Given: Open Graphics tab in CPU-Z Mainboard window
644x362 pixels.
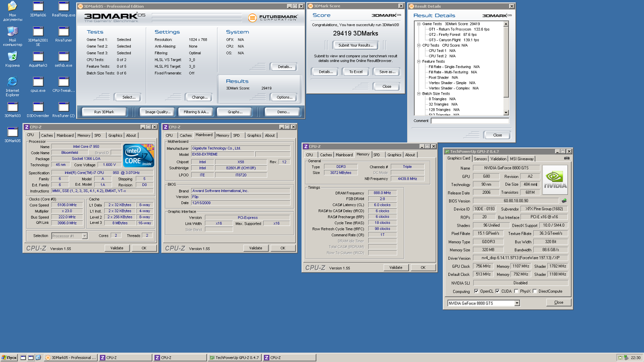Looking at the screenshot, I should [x=254, y=135].
